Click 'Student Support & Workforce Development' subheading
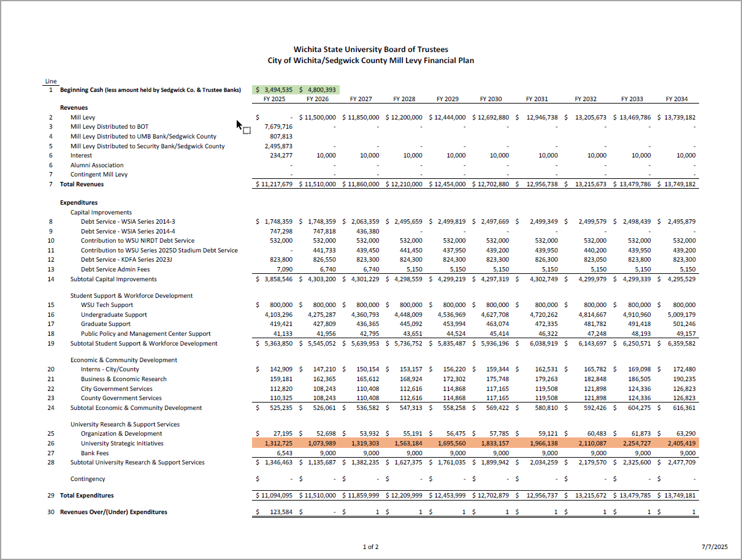Screen dimensions: 742x560 pyautogui.click(x=132, y=296)
